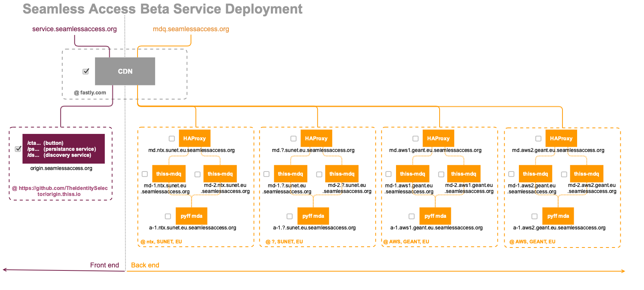Click the a-1.ntx.sunet.eu.seamlessaccess.org hostname
The height and width of the screenshot is (290, 644).
pos(193,228)
